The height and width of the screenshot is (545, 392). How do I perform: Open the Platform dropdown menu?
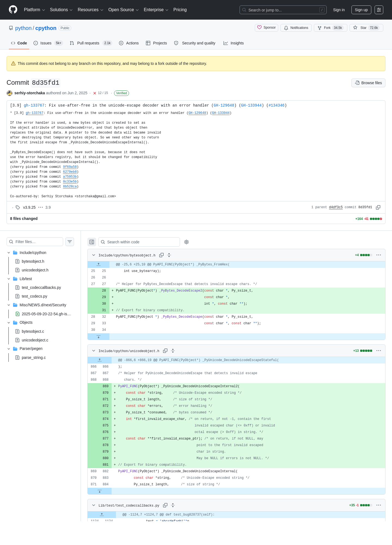35,10
